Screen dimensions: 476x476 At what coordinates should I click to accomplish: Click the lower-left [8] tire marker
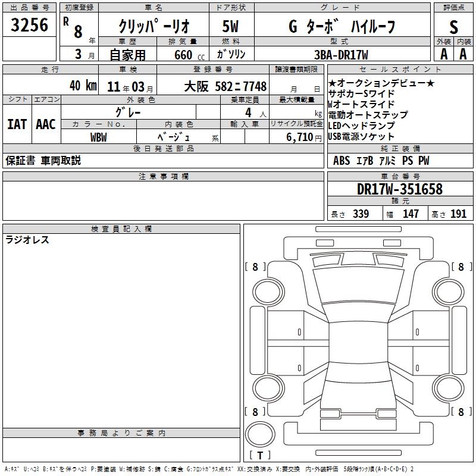click(x=255, y=411)
